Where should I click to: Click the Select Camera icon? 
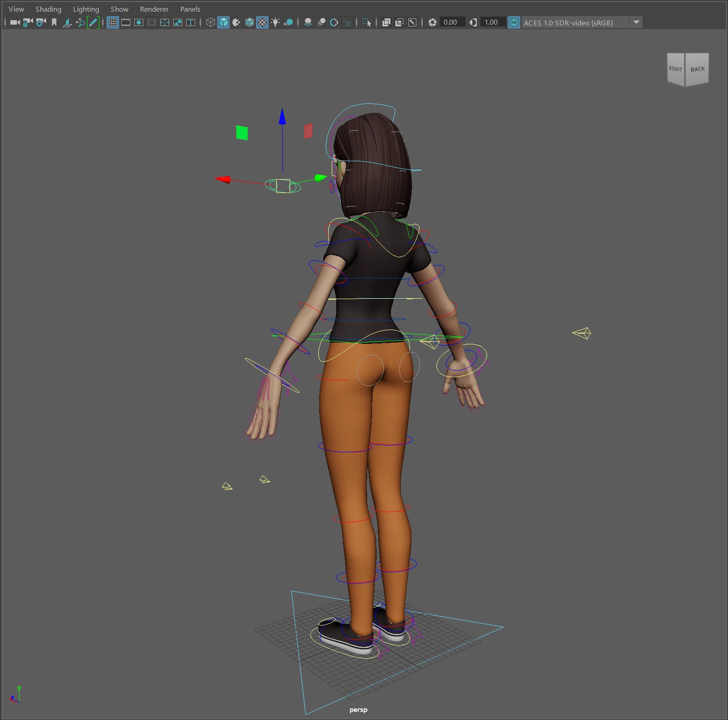coord(15,22)
